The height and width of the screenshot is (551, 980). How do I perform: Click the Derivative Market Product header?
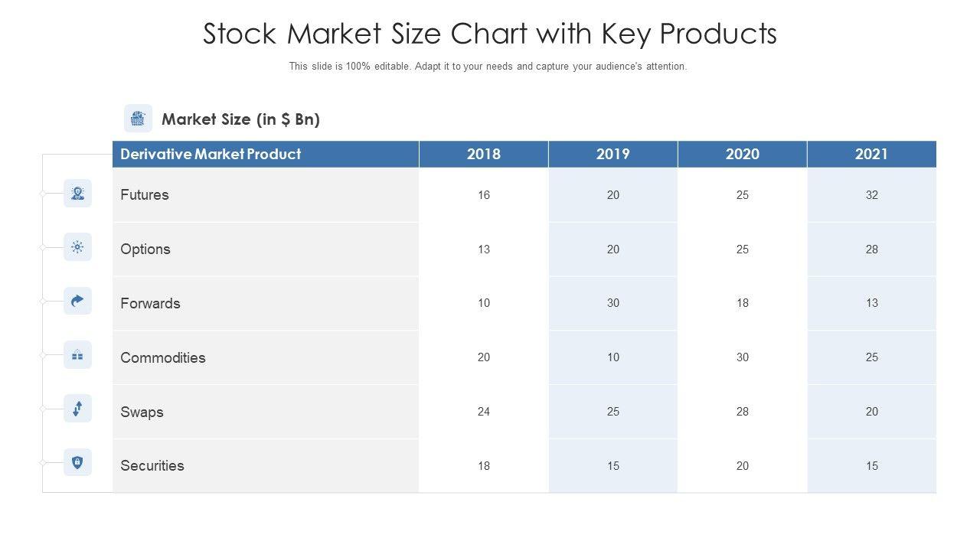click(211, 154)
